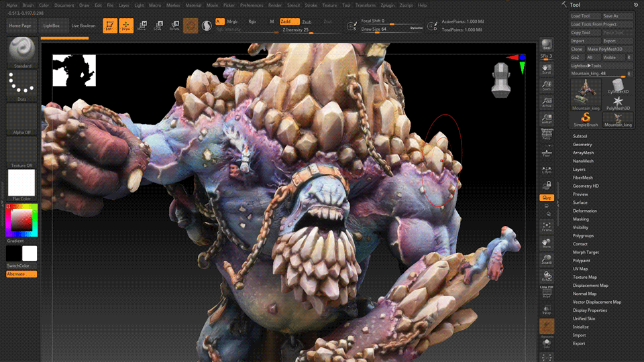Activate Draw mode button
The image size is (644, 362).
126,25
